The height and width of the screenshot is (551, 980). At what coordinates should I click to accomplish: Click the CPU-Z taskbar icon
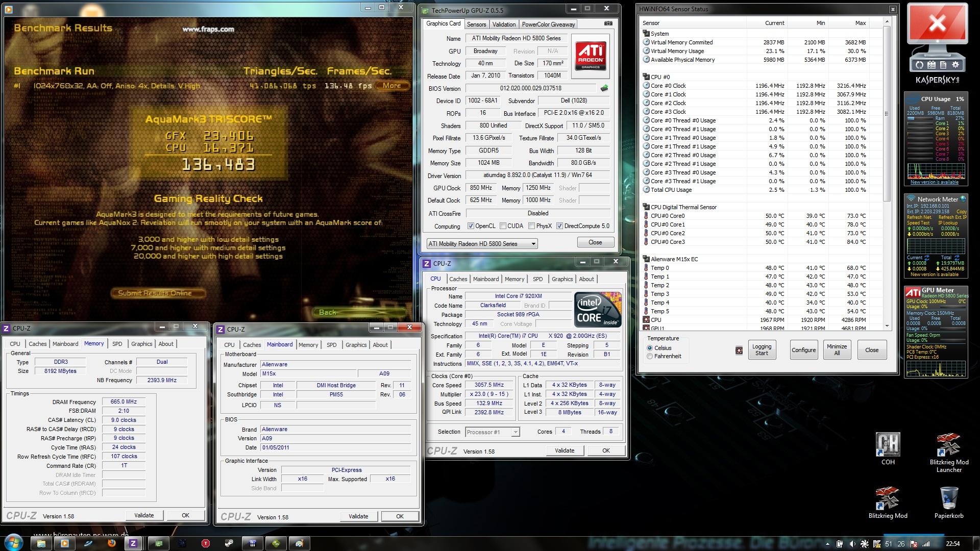133,543
